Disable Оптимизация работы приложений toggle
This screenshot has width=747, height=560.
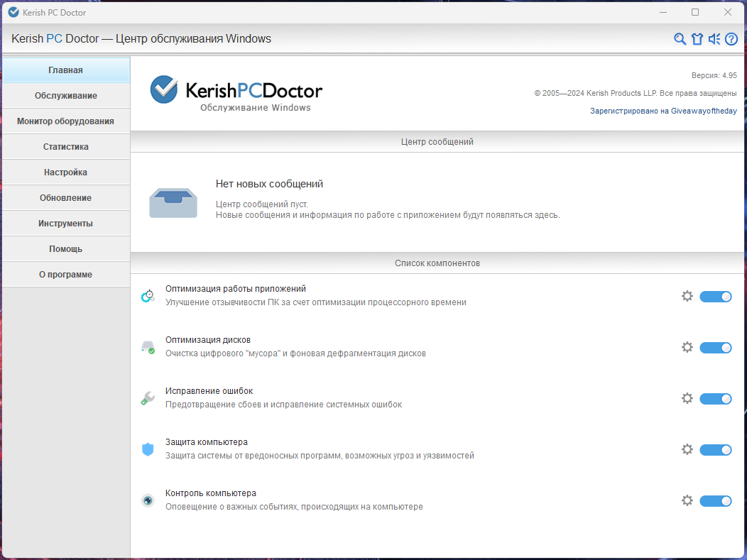[x=716, y=297]
